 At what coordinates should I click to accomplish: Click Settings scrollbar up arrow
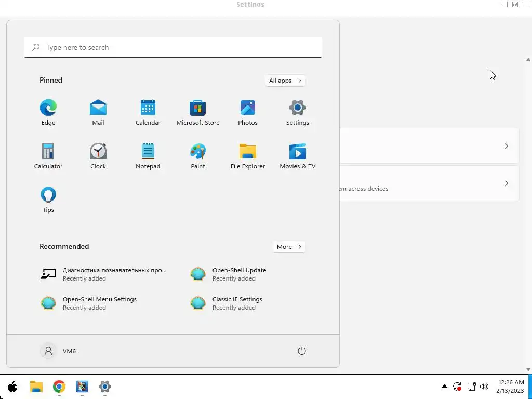tap(528, 60)
